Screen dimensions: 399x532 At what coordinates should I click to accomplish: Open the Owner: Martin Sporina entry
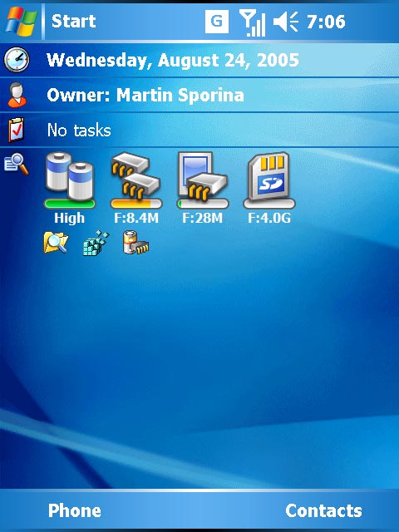coord(199,95)
